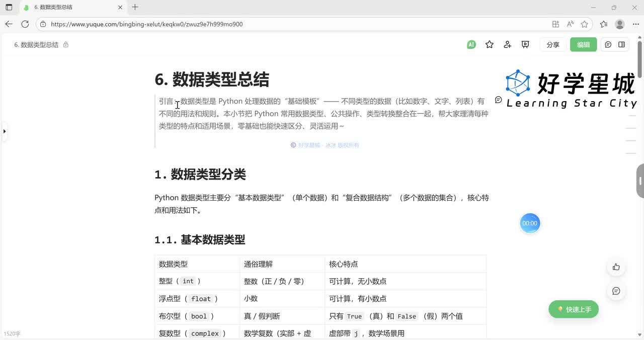Click the 分享 share button
The image size is (644, 340).
tap(553, 45)
